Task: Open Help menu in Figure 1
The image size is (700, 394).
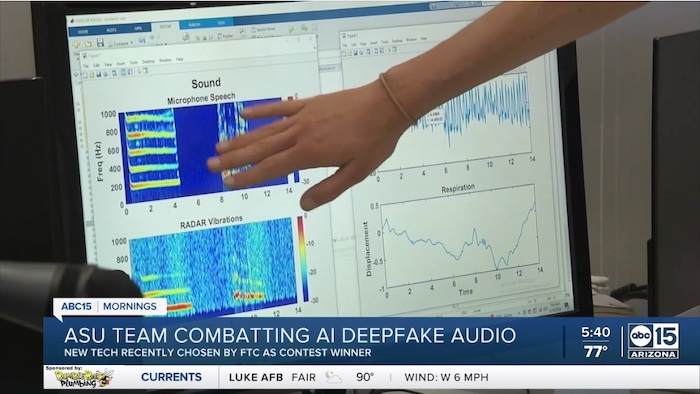Action: tap(179, 59)
